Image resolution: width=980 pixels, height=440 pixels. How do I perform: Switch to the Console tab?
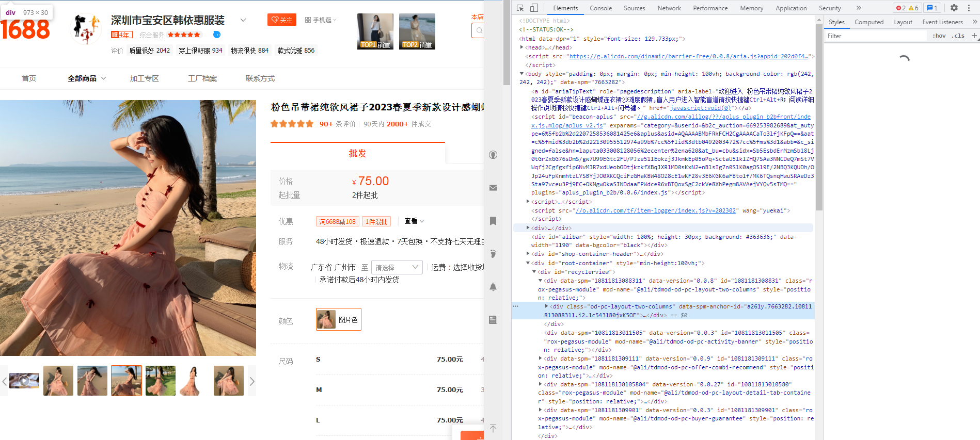coord(600,8)
